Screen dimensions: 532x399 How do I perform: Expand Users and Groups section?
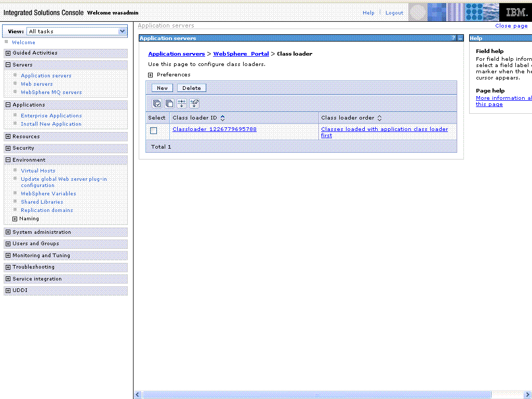point(8,244)
